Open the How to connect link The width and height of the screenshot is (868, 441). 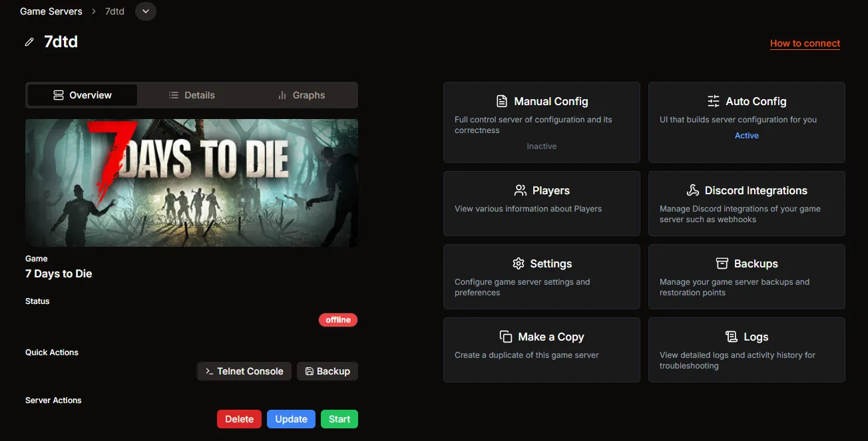pyautogui.click(x=805, y=43)
